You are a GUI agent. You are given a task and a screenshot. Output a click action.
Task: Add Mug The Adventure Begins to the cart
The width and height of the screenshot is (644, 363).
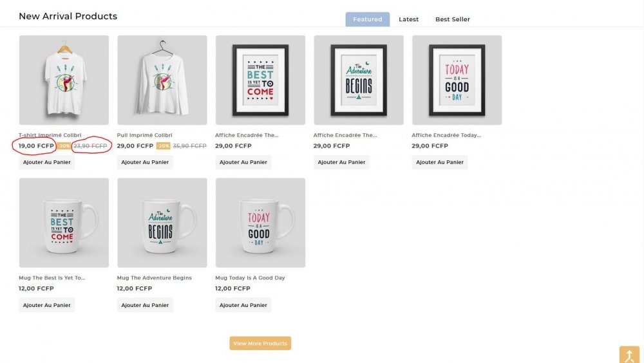pyautogui.click(x=145, y=305)
